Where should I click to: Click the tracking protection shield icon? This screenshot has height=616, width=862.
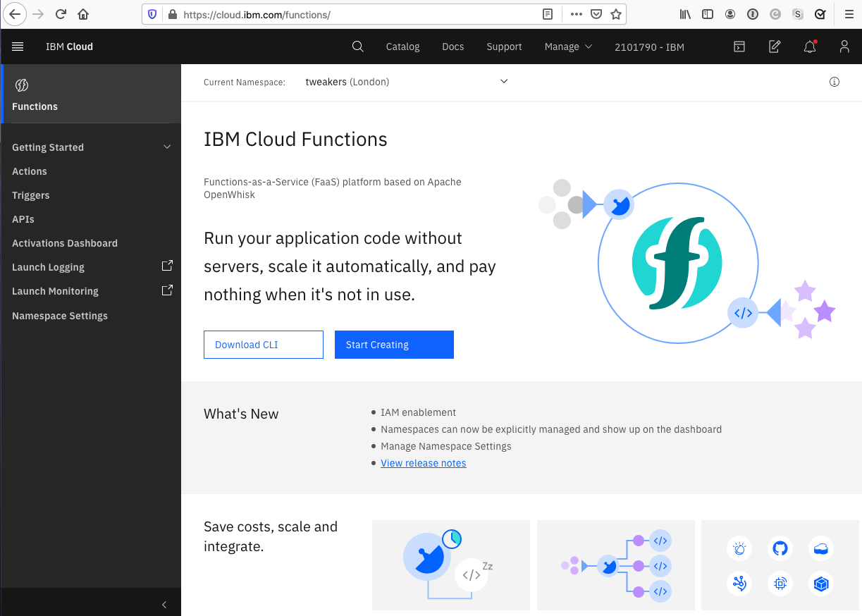[x=152, y=14]
